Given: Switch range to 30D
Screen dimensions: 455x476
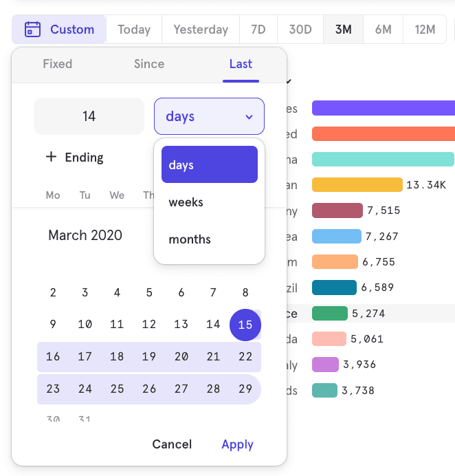Looking at the screenshot, I should tap(300, 30).
